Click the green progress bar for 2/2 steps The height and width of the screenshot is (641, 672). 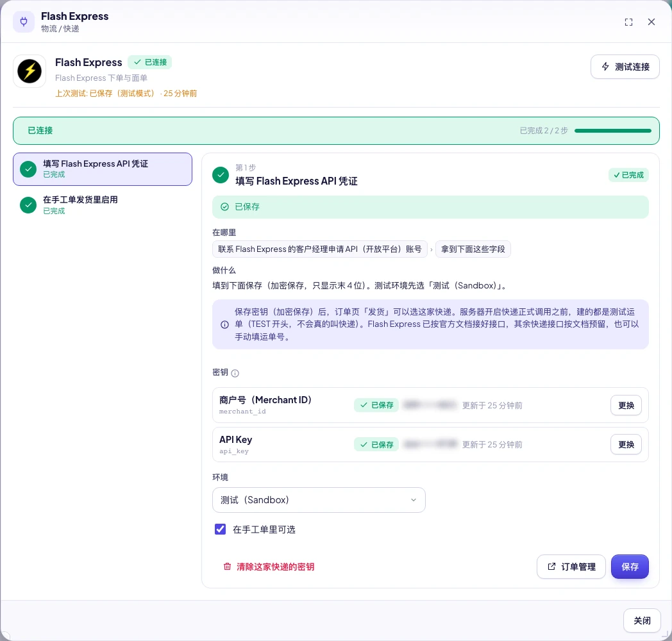coord(612,131)
